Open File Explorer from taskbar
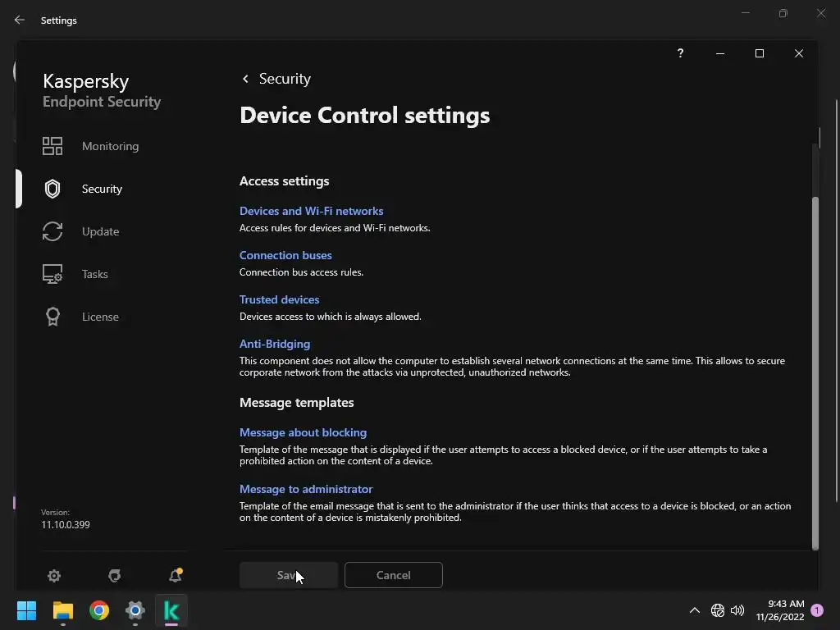This screenshot has height=630, width=840. pyautogui.click(x=62, y=610)
